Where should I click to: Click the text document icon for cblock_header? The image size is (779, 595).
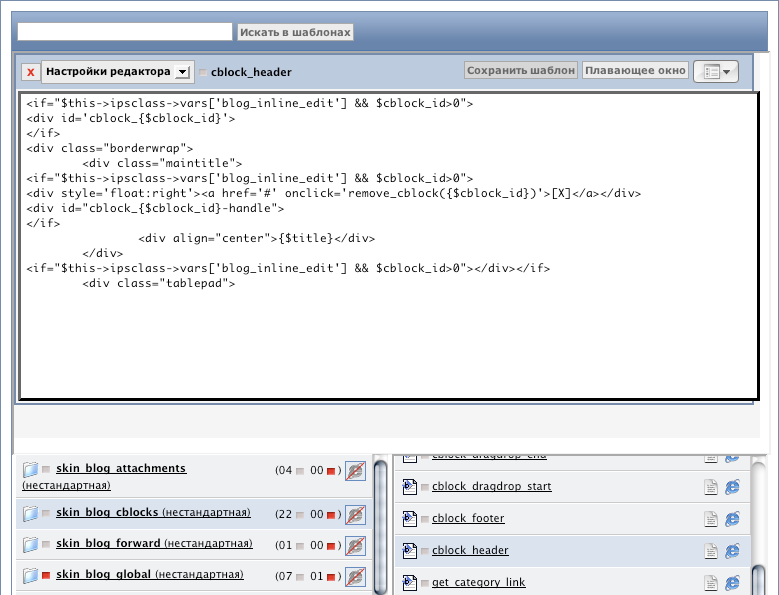click(711, 551)
